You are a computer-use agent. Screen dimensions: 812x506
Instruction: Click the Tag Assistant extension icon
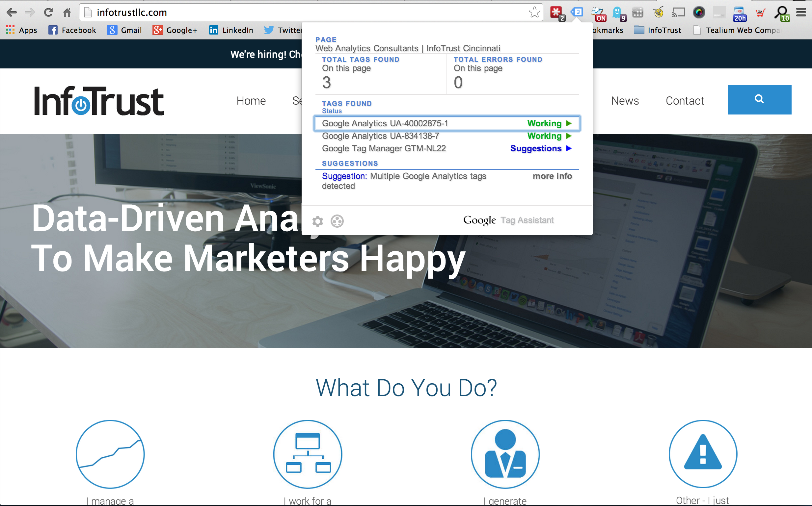pyautogui.click(x=577, y=13)
